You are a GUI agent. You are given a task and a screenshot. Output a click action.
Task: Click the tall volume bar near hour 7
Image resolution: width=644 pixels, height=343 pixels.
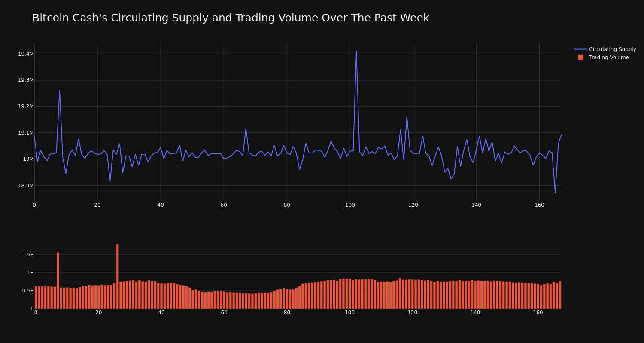click(58, 280)
